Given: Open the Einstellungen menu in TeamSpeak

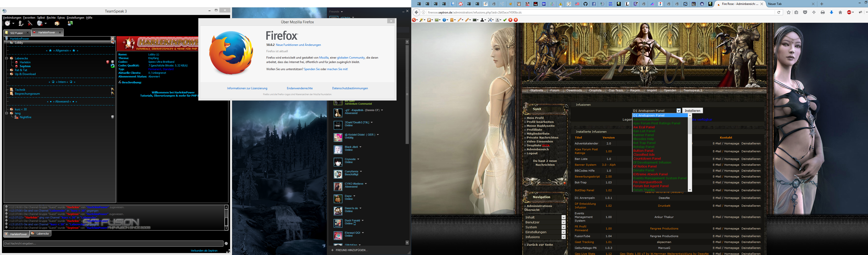Looking at the screenshot, I should 75,18.
